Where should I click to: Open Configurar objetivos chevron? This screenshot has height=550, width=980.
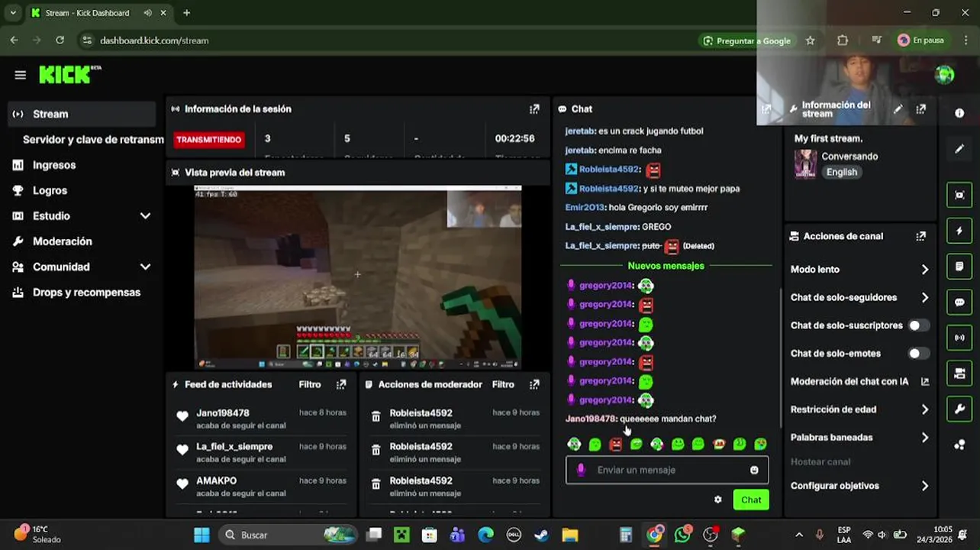(925, 486)
